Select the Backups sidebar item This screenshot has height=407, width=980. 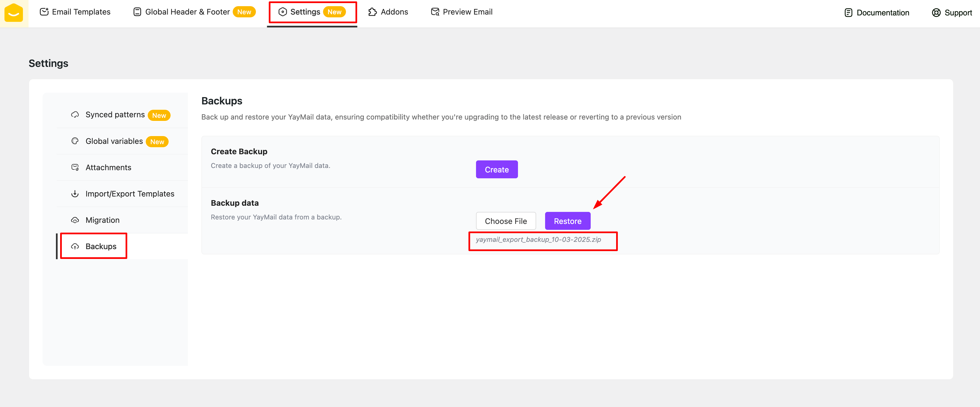pyautogui.click(x=101, y=246)
